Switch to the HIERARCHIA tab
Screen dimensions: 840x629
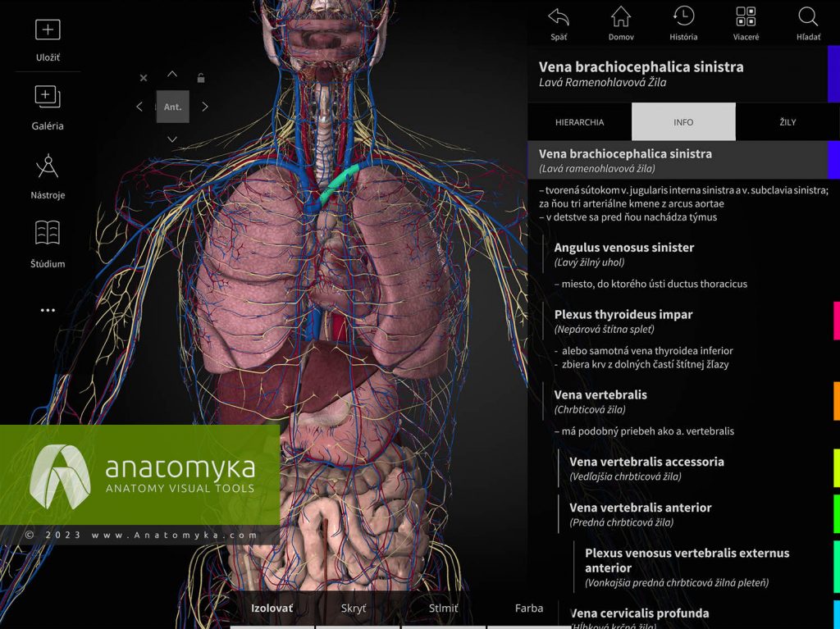tap(579, 121)
